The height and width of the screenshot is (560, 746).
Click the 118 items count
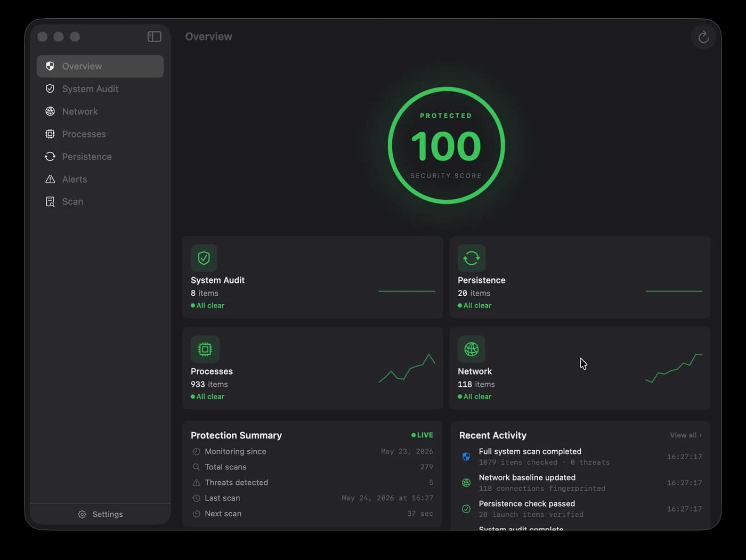(476, 384)
